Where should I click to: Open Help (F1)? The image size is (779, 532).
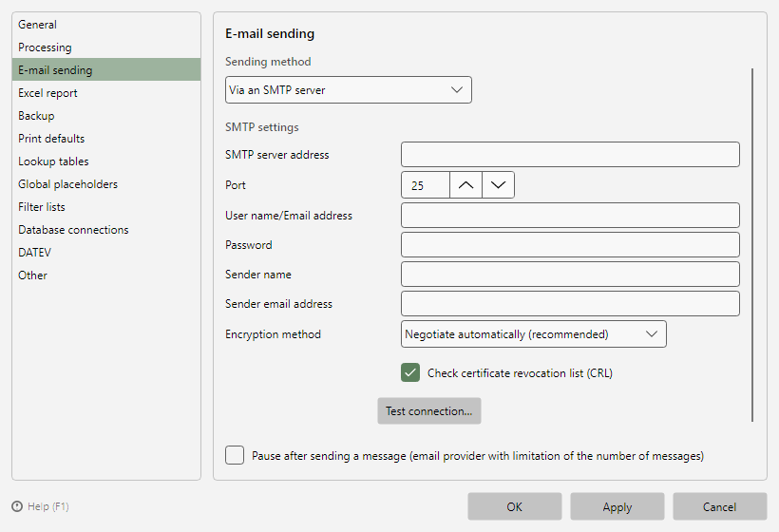coord(41,506)
